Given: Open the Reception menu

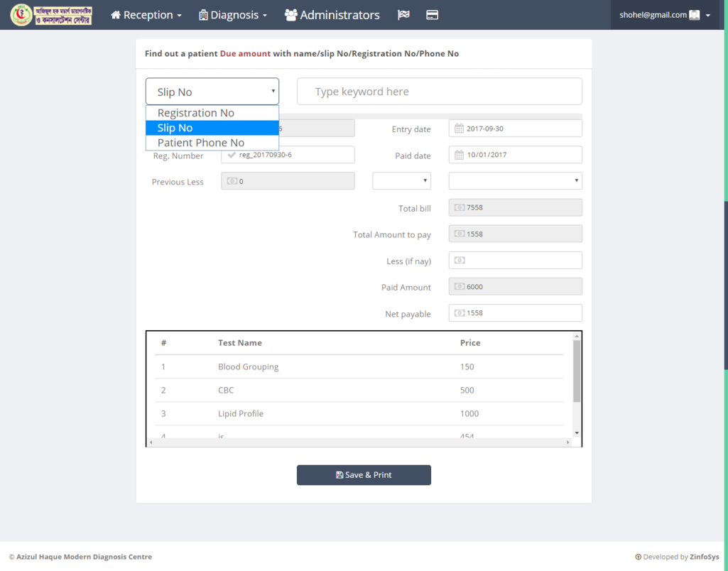Looking at the screenshot, I should click(x=146, y=15).
